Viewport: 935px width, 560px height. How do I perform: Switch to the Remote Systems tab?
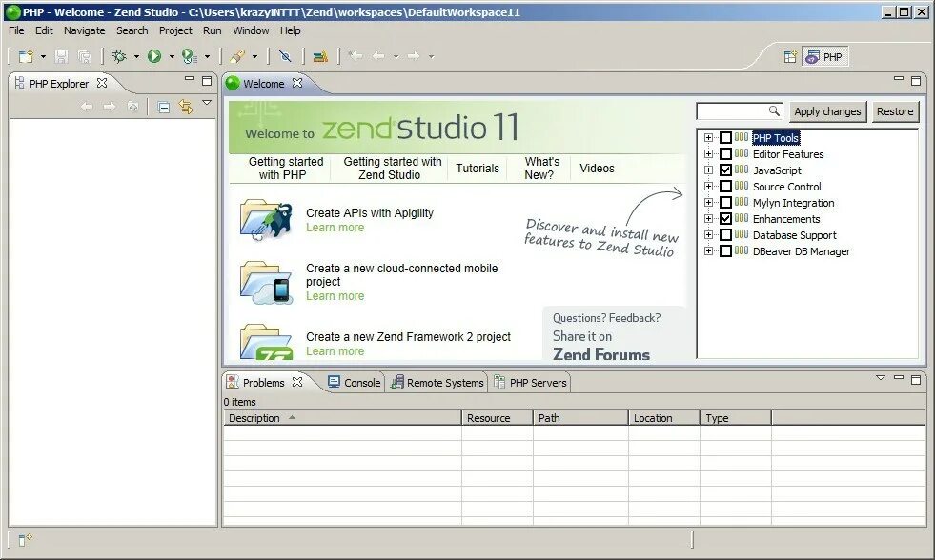point(437,383)
